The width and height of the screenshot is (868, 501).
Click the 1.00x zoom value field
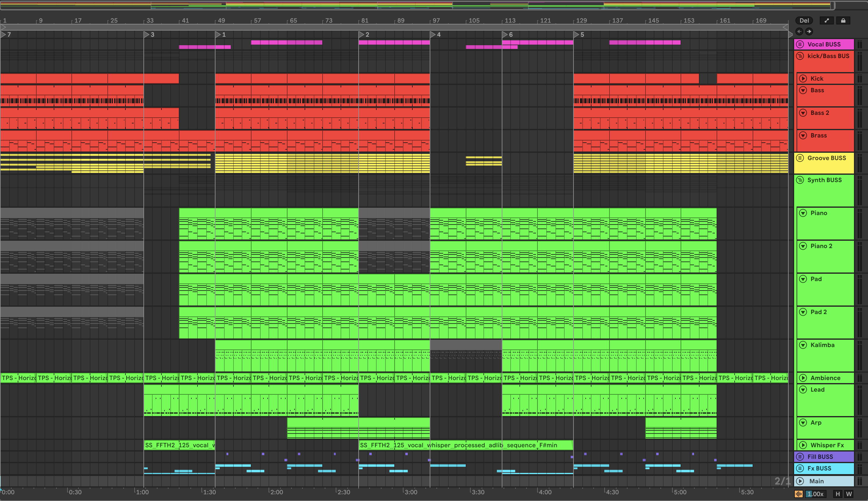click(816, 494)
